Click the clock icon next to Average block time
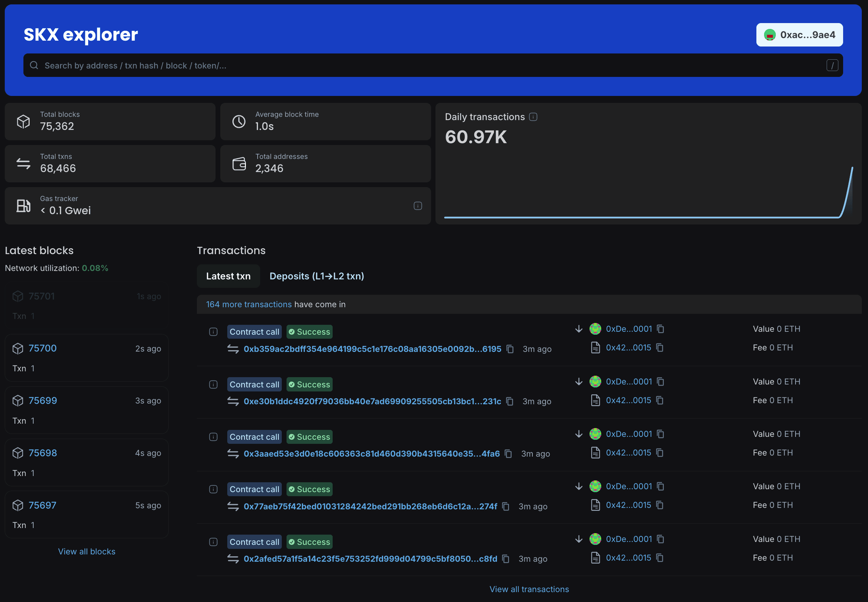This screenshot has width=868, height=602. (238, 122)
